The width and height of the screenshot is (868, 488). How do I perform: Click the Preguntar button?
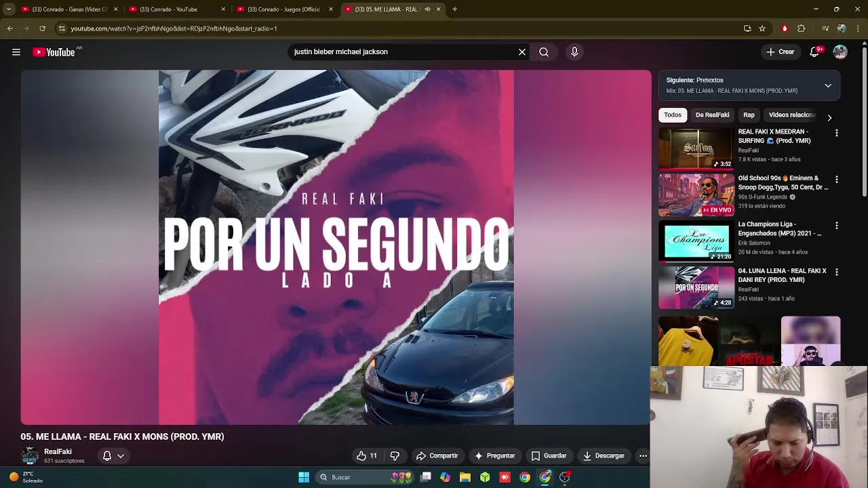click(494, 455)
